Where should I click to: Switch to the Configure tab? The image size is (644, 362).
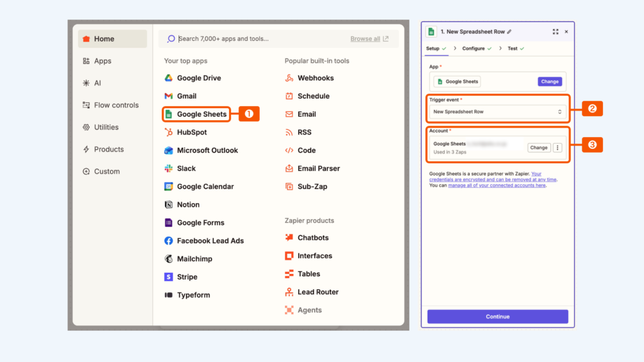click(x=474, y=48)
